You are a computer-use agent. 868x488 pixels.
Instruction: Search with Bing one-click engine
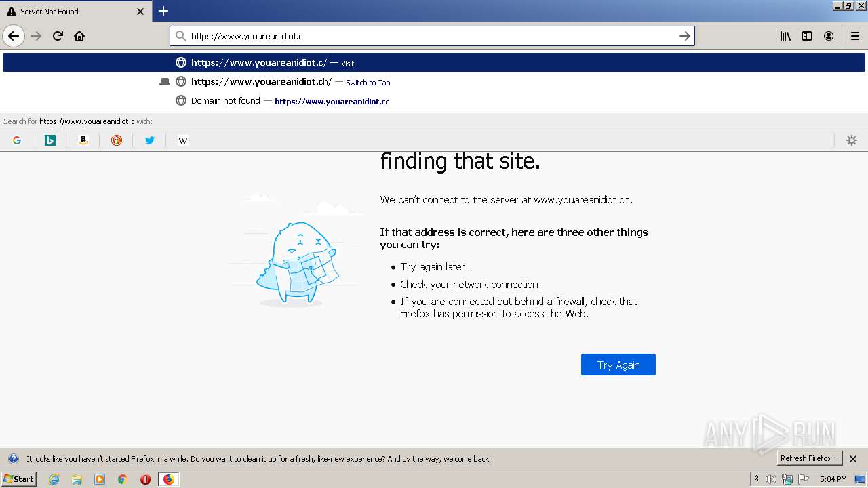[50, 140]
